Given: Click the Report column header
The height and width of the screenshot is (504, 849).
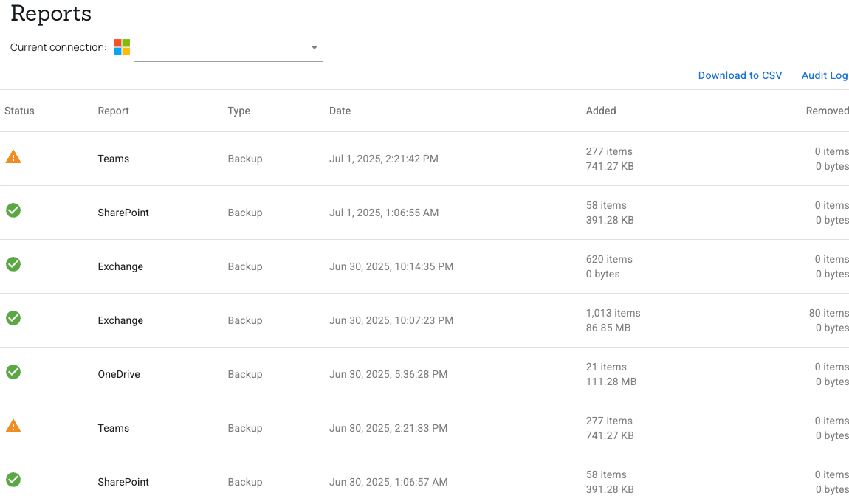Looking at the screenshot, I should click(x=113, y=111).
